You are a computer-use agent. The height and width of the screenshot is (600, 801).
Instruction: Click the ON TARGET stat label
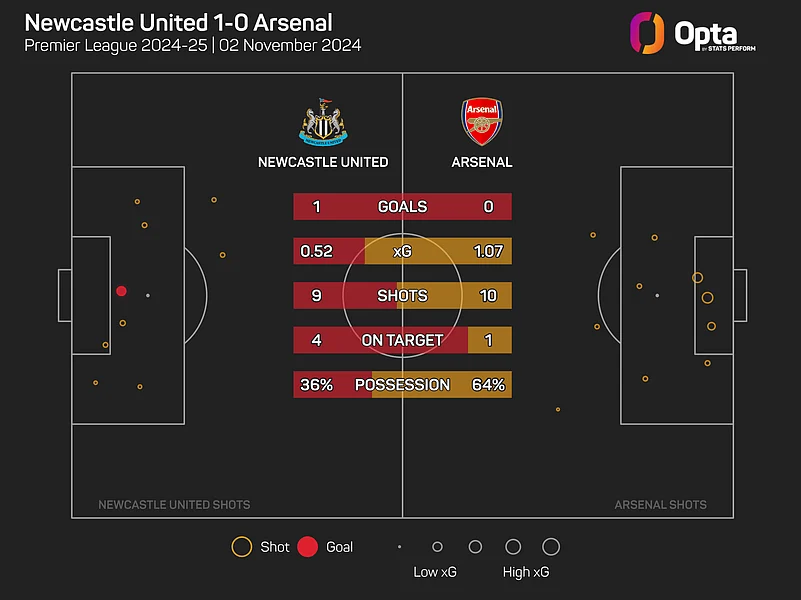pyautogui.click(x=402, y=341)
